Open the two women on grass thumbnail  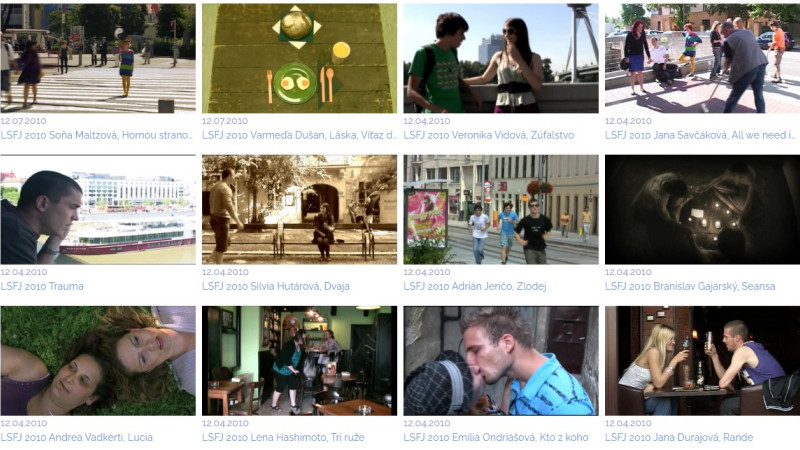(x=98, y=361)
